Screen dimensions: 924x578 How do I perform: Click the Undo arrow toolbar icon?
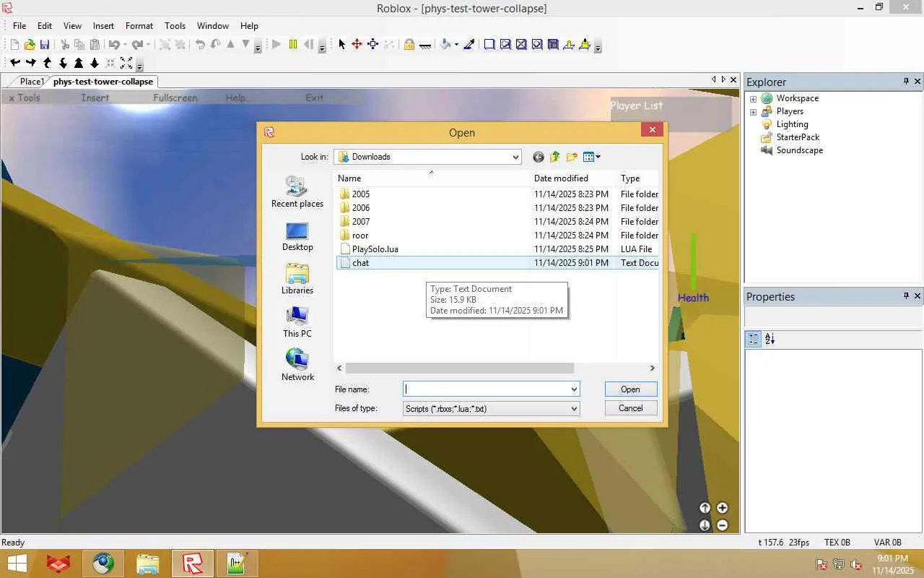(x=114, y=45)
